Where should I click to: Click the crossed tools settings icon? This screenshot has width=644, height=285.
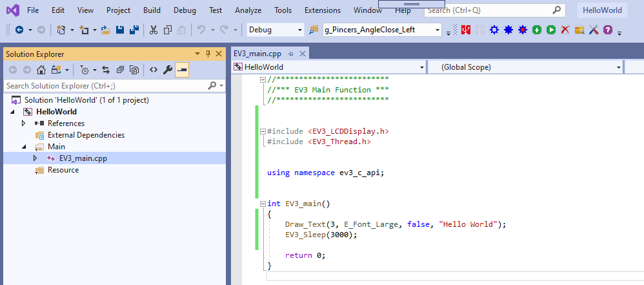coord(594,30)
